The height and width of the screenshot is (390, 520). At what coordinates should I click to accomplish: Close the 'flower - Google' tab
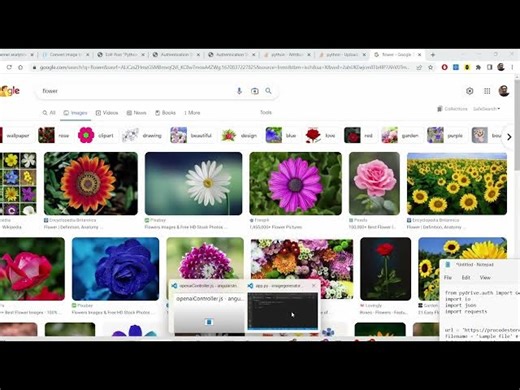point(419,55)
